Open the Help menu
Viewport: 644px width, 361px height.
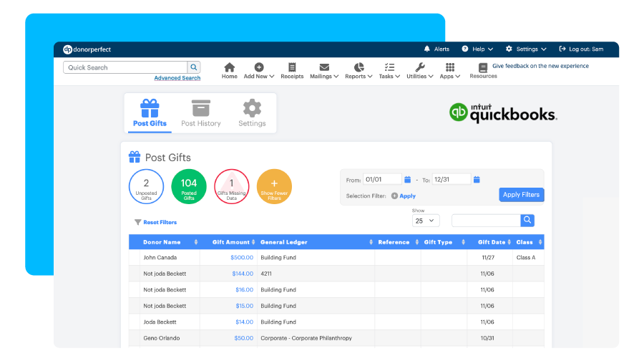pos(477,49)
